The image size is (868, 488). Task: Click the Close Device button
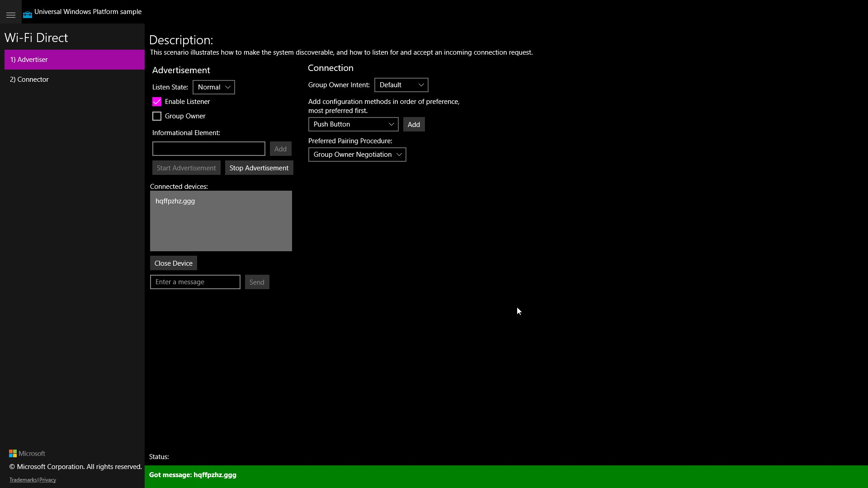(x=174, y=263)
